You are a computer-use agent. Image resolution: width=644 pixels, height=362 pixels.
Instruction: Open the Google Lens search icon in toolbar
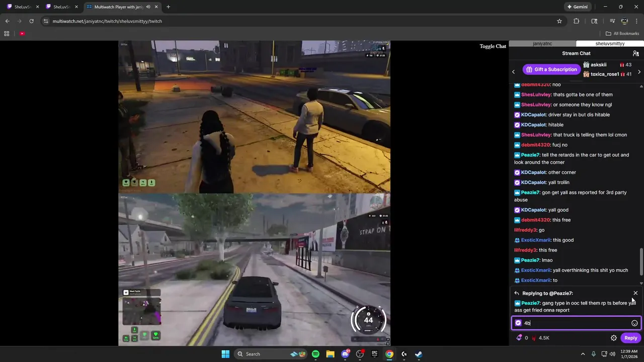(x=594, y=21)
